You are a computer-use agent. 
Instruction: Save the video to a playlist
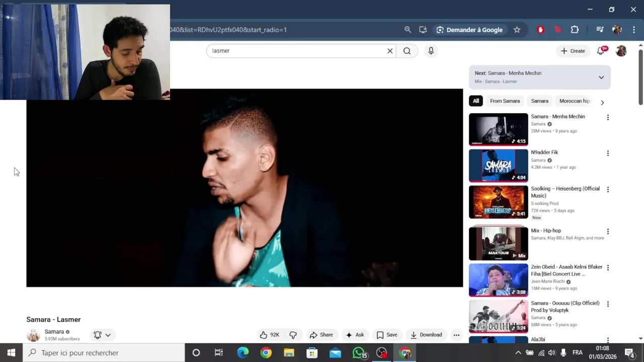pyautogui.click(x=387, y=335)
